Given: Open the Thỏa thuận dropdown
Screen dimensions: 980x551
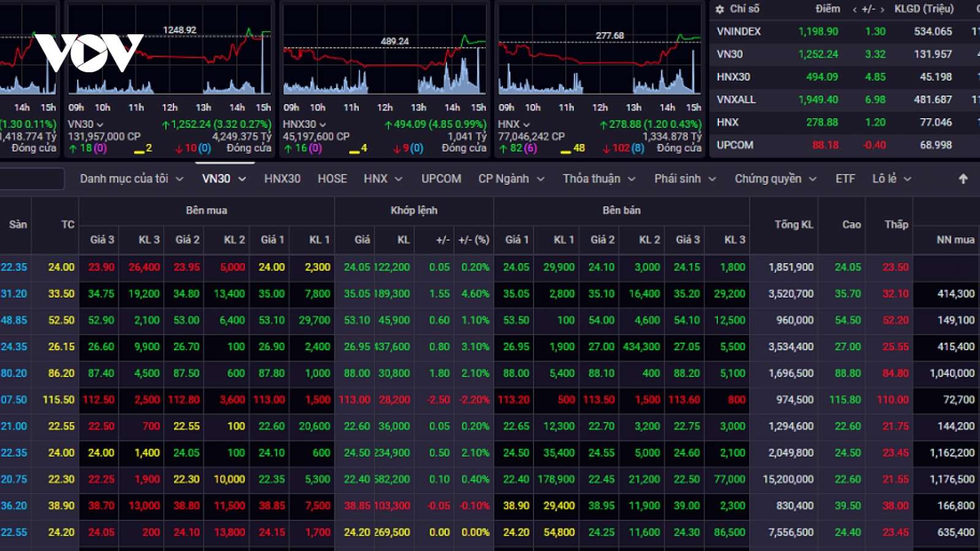Looking at the screenshot, I should point(599,179).
